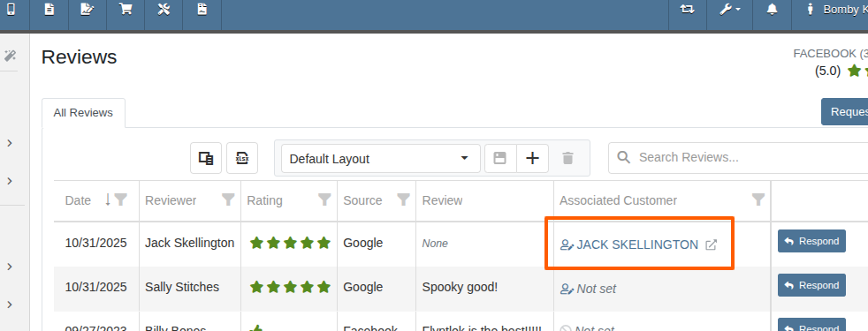Expand the second sidebar chevron

[10, 181]
